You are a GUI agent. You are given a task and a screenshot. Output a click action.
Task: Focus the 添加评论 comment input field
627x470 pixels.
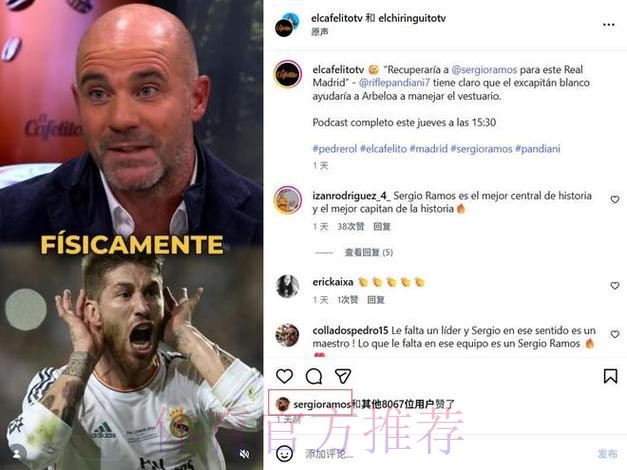pos(448,454)
